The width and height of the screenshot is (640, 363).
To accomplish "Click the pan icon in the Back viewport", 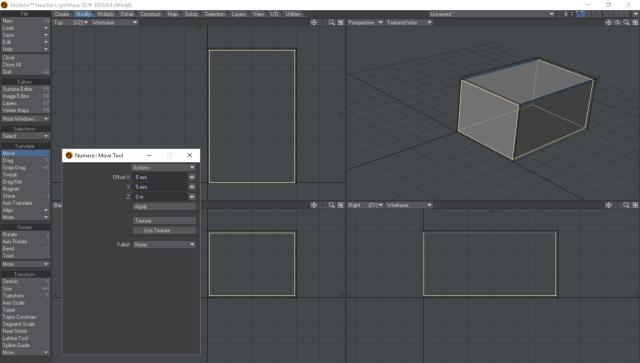I will click(x=314, y=205).
